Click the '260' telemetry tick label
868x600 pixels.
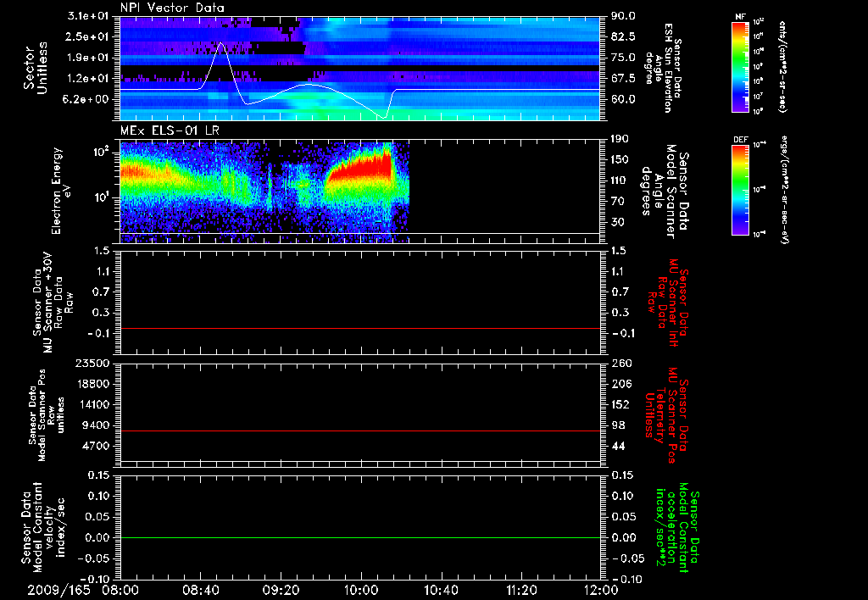[620, 363]
